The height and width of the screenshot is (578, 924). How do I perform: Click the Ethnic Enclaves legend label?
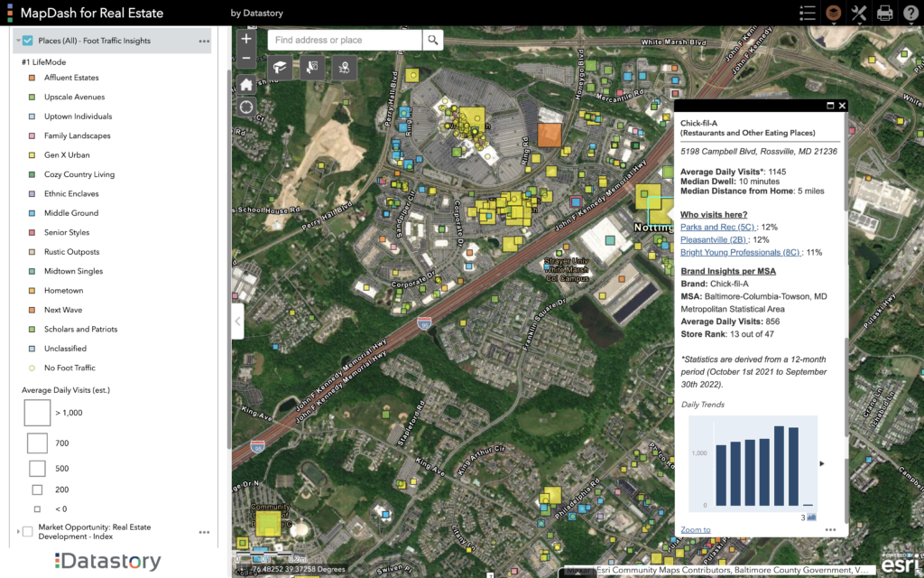pos(71,193)
